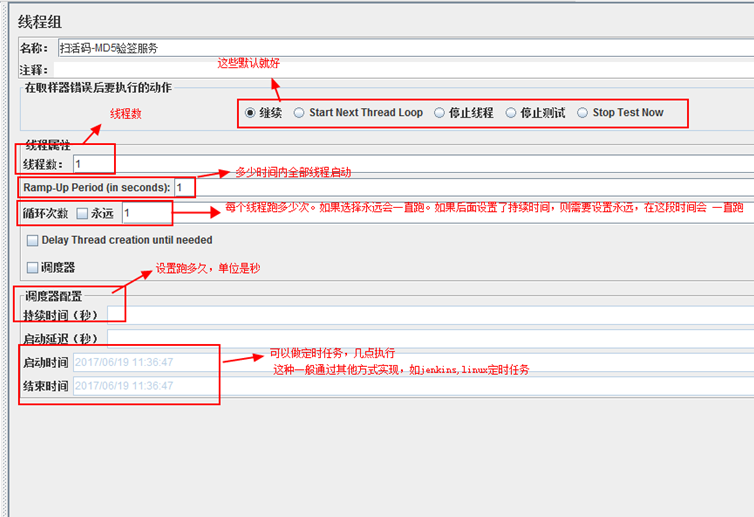
Task: Click the Ramp-Up Period input field
Action: click(464, 187)
